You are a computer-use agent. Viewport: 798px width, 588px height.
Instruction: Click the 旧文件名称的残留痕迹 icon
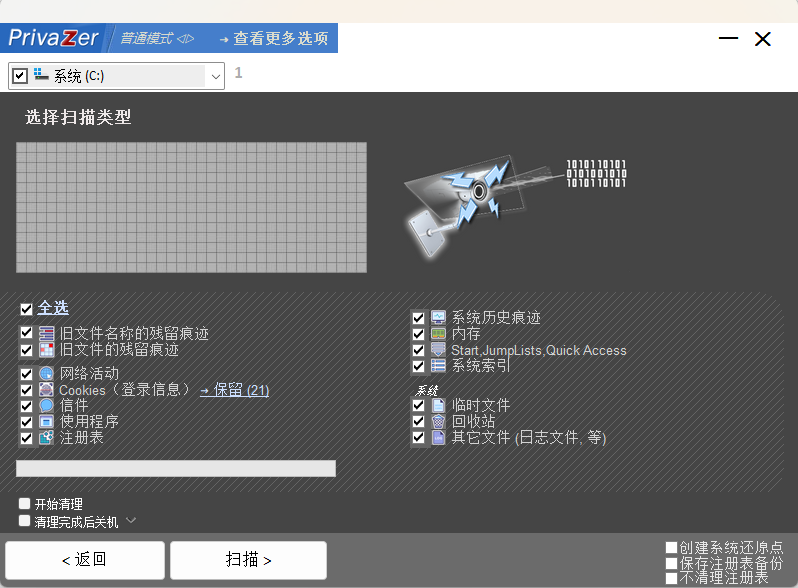point(46,333)
